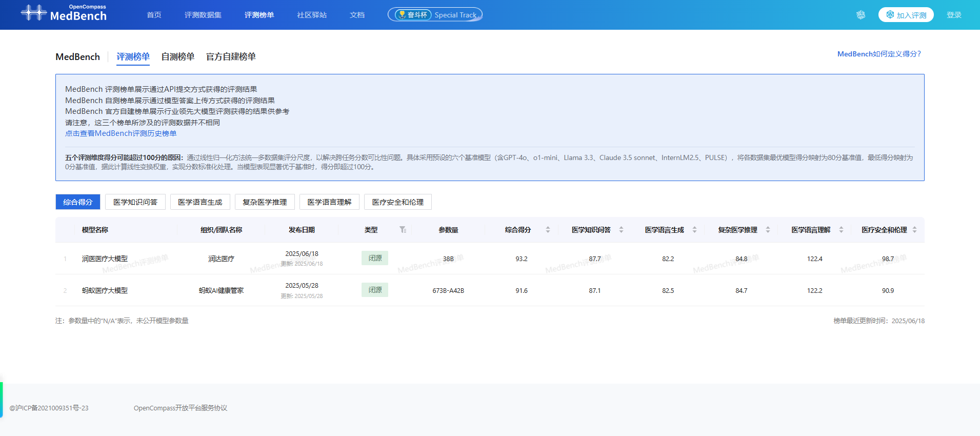
Task: Click language understanding score 122.2
Action: 814,290
